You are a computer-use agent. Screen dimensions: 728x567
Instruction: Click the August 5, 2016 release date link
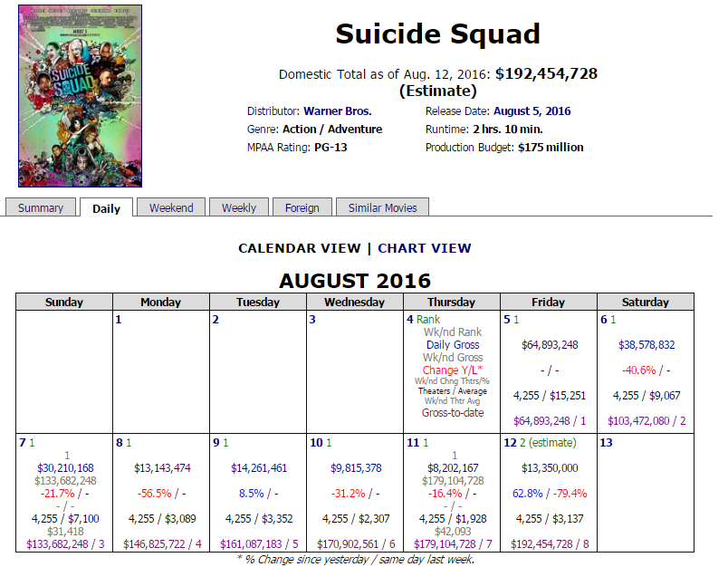click(x=532, y=111)
